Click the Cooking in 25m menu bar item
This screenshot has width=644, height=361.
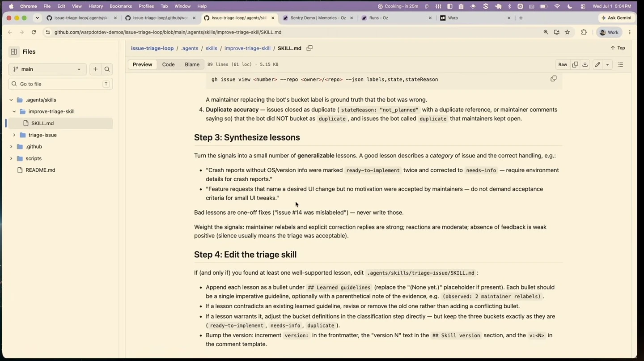point(398,6)
